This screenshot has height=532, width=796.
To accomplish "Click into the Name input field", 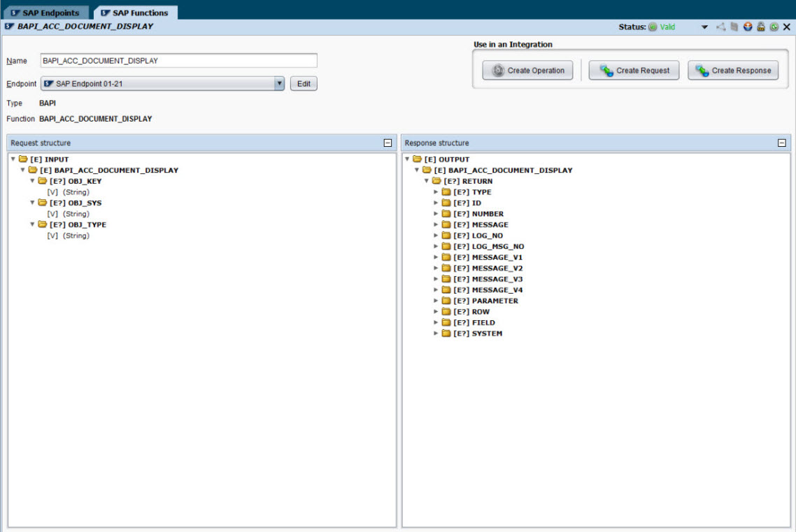I will tap(178, 61).
